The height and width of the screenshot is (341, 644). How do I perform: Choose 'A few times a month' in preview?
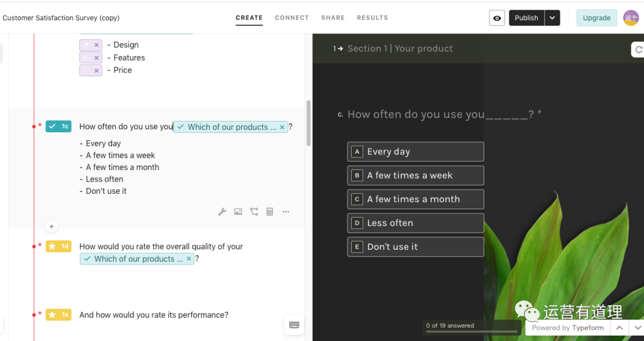click(416, 199)
